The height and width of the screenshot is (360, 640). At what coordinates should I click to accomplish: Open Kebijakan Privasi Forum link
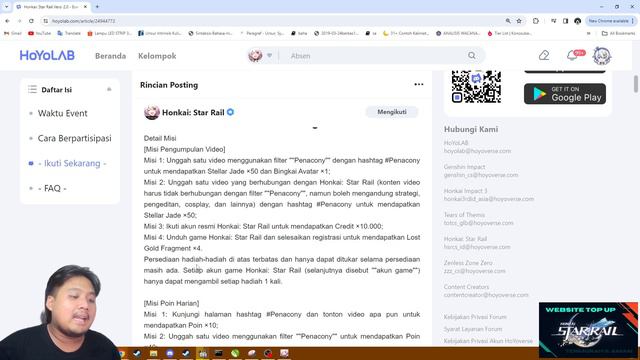(475, 317)
